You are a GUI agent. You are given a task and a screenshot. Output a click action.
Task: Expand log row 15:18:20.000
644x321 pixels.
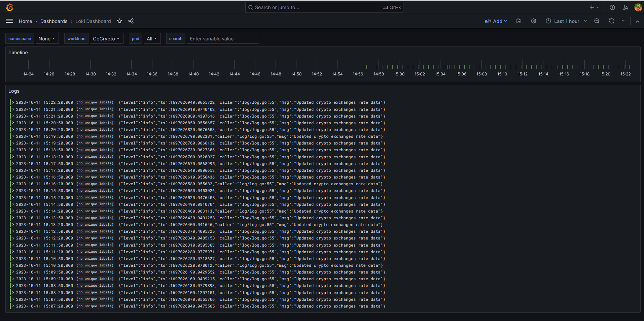(x=13, y=157)
